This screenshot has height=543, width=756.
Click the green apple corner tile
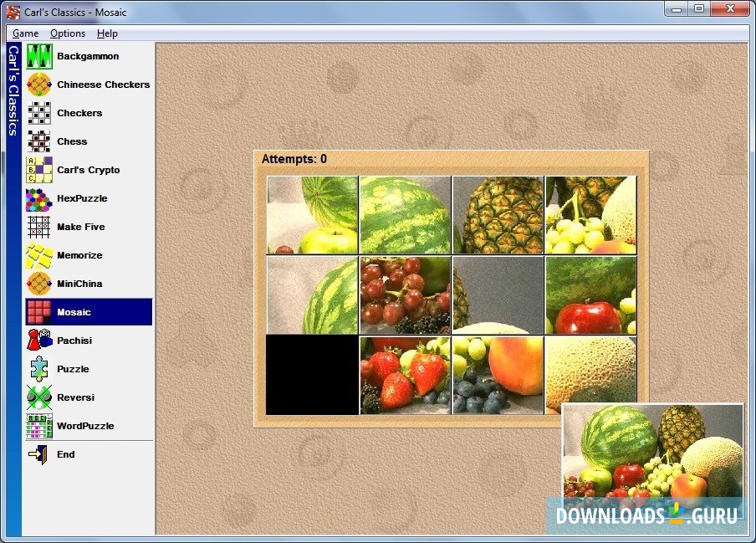pos(313,214)
